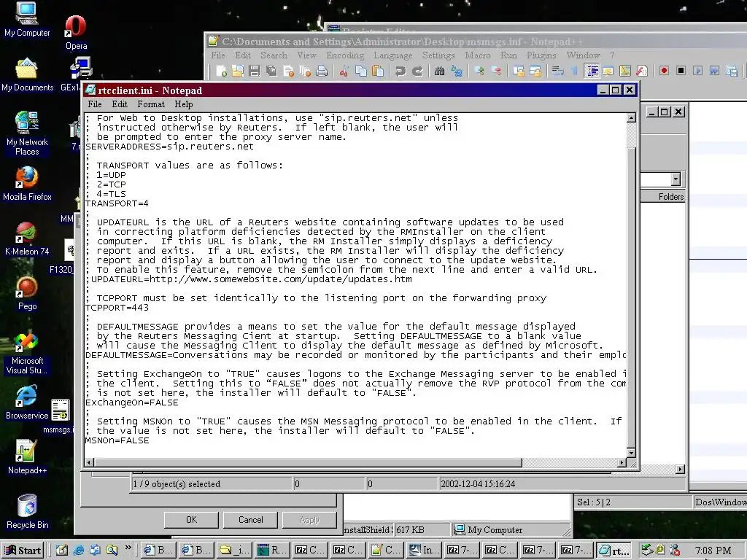Click the Start button
747x560 pixels.
pyautogui.click(x=23, y=550)
